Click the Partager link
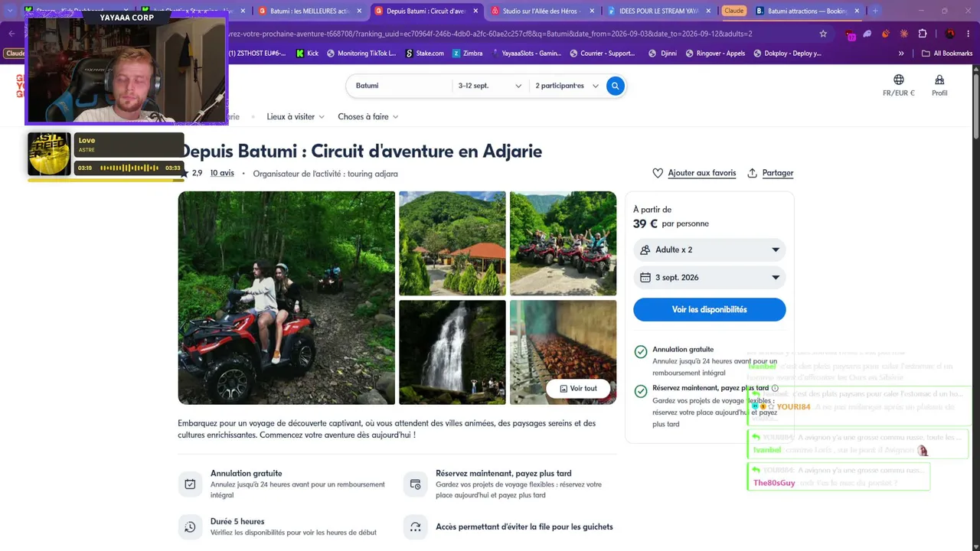 (778, 173)
